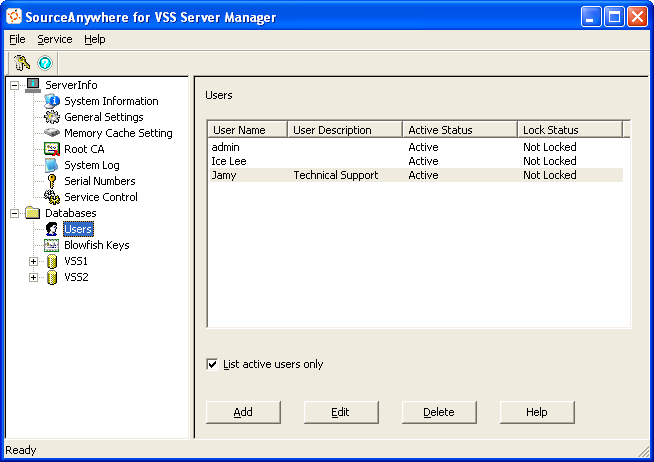Select the System Information info icon

[52, 101]
